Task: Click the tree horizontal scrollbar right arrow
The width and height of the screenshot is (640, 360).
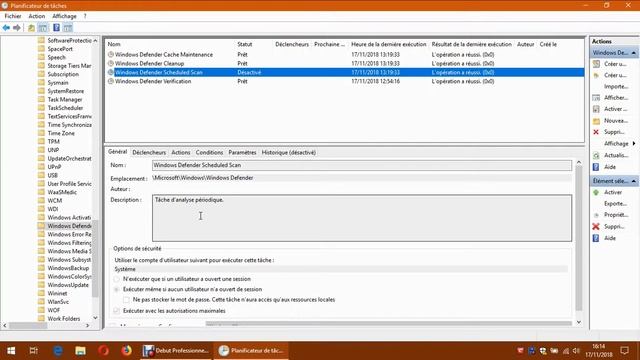Action: tap(87, 326)
